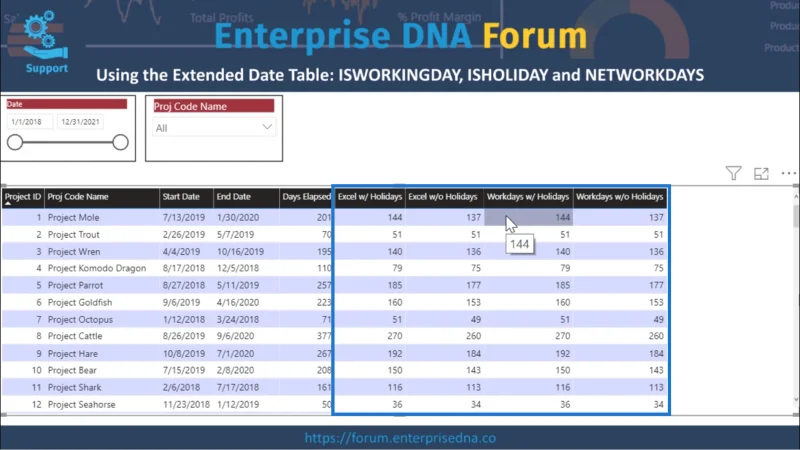
Task: Open the more options ellipsis menu
Action: 788,173
